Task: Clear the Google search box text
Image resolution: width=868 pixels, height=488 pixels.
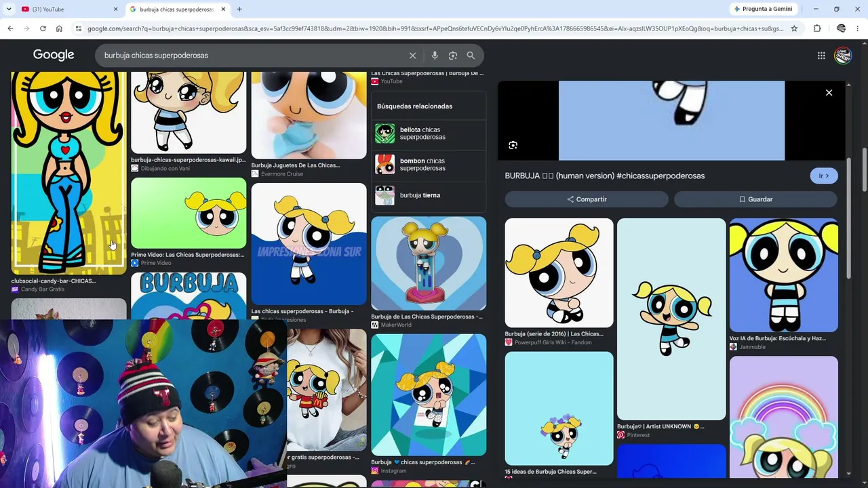Action: tap(412, 56)
